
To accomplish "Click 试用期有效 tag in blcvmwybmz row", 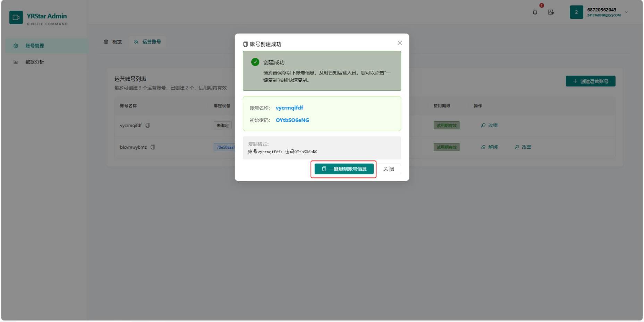I will point(447,147).
